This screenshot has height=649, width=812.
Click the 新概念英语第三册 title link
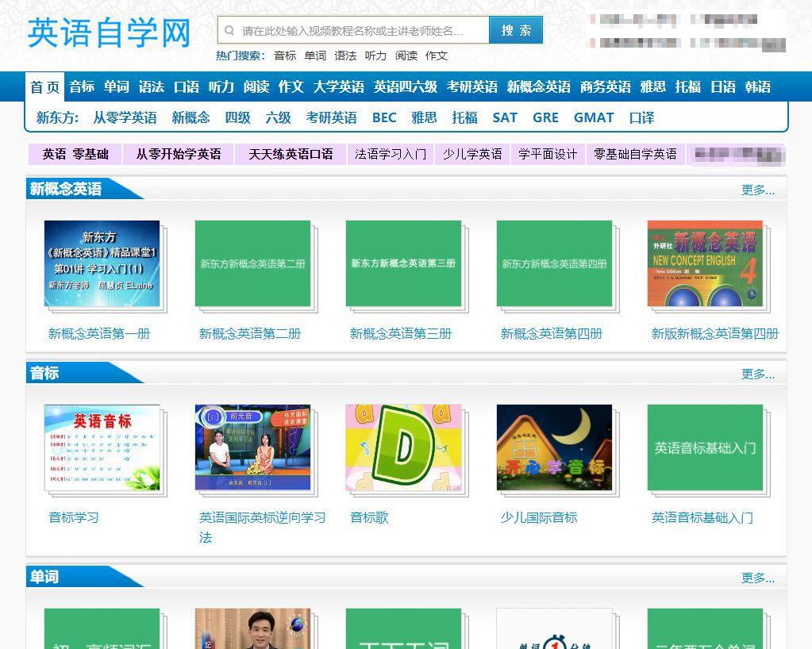401,334
